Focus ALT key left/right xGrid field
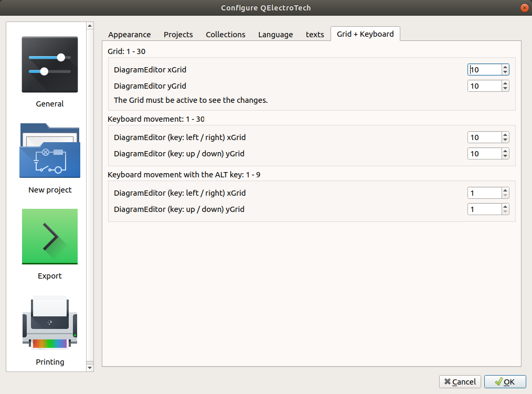The width and height of the screenshot is (532, 394). (484, 193)
